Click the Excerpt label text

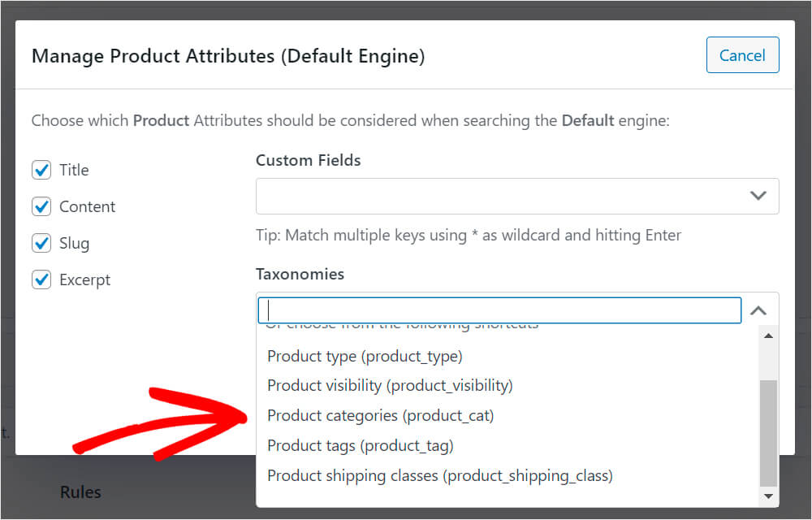[85, 279]
